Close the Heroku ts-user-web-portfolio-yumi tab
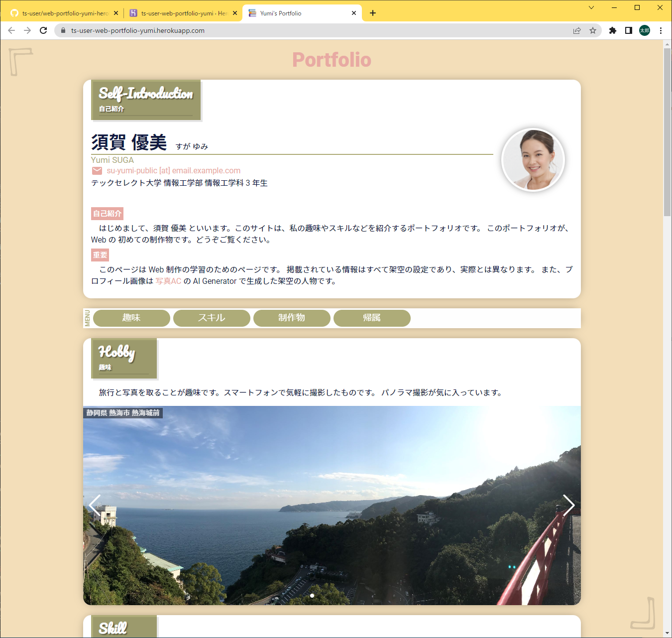 pyautogui.click(x=235, y=13)
